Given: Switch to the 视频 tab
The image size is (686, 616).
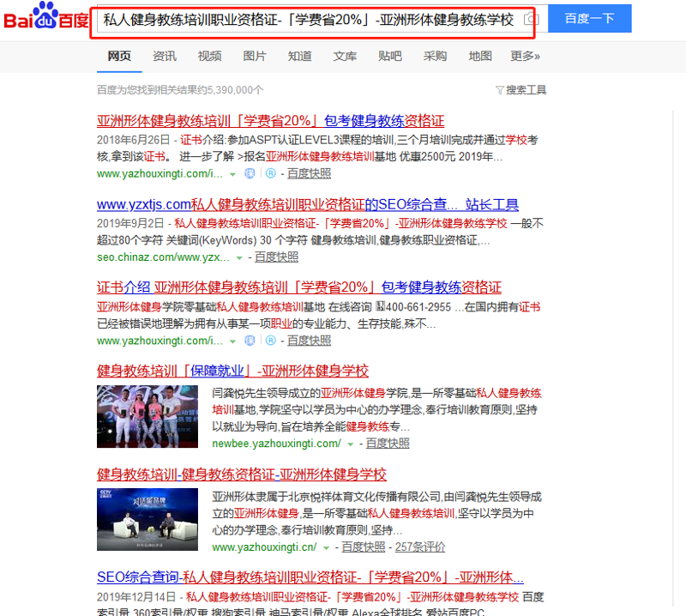Looking at the screenshot, I should coord(209,56).
